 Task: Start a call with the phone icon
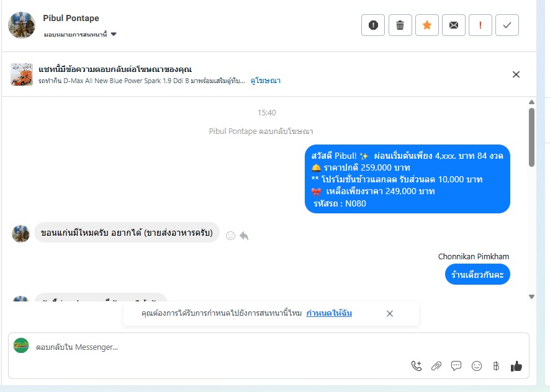pyautogui.click(x=417, y=366)
